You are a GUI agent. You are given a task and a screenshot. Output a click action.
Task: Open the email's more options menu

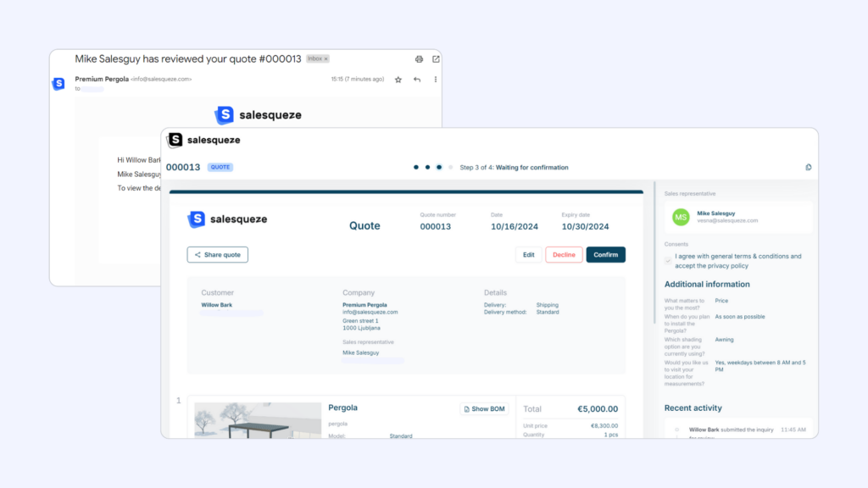pos(436,80)
